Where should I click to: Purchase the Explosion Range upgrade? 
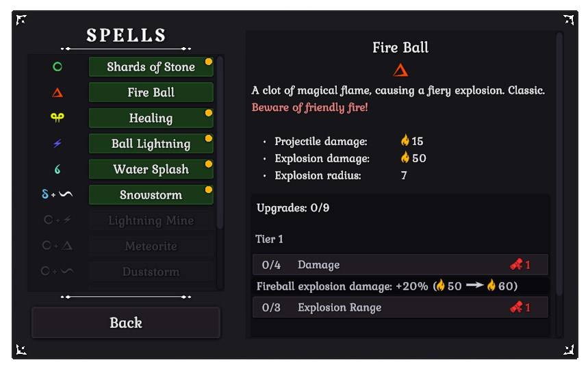[400, 307]
